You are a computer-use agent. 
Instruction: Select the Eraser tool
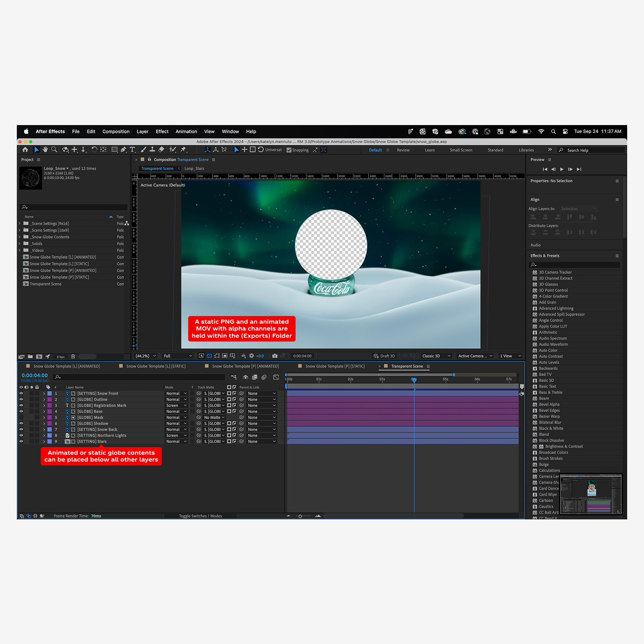(x=161, y=150)
